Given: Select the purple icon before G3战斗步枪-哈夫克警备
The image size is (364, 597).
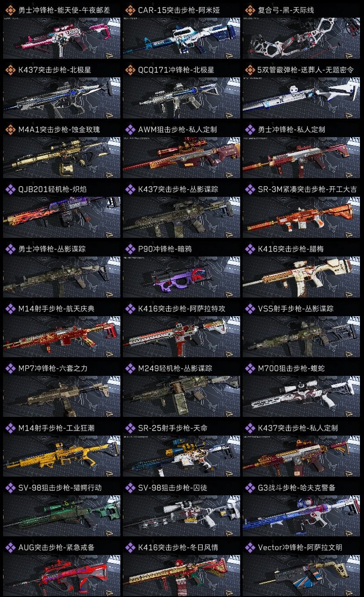Looking at the screenshot, I should click(x=250, y=488).
